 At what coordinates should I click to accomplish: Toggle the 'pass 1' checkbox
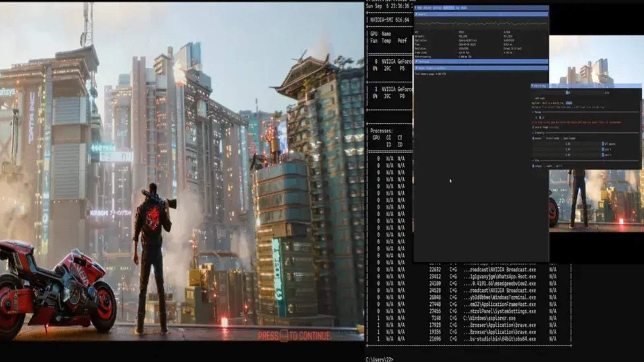[x=603, y=149]
